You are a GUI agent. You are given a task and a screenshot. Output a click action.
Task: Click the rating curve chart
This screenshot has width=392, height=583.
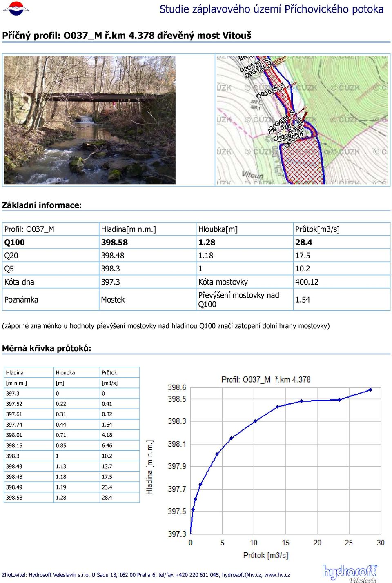pos(265,467)
